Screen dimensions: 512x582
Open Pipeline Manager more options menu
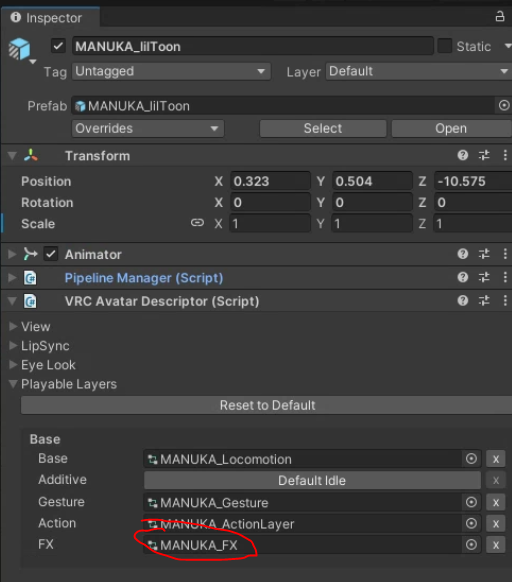(505, 277)
